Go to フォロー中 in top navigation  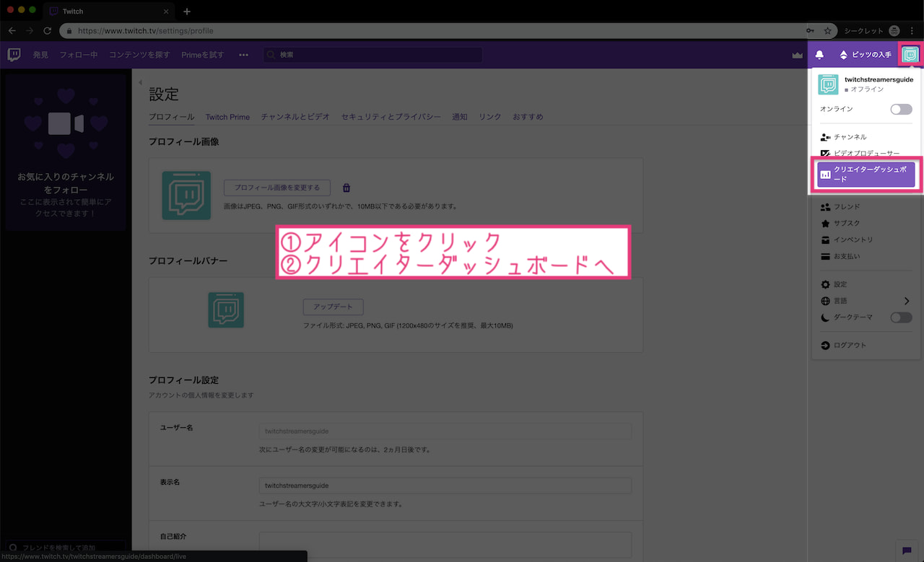(79, 55)
